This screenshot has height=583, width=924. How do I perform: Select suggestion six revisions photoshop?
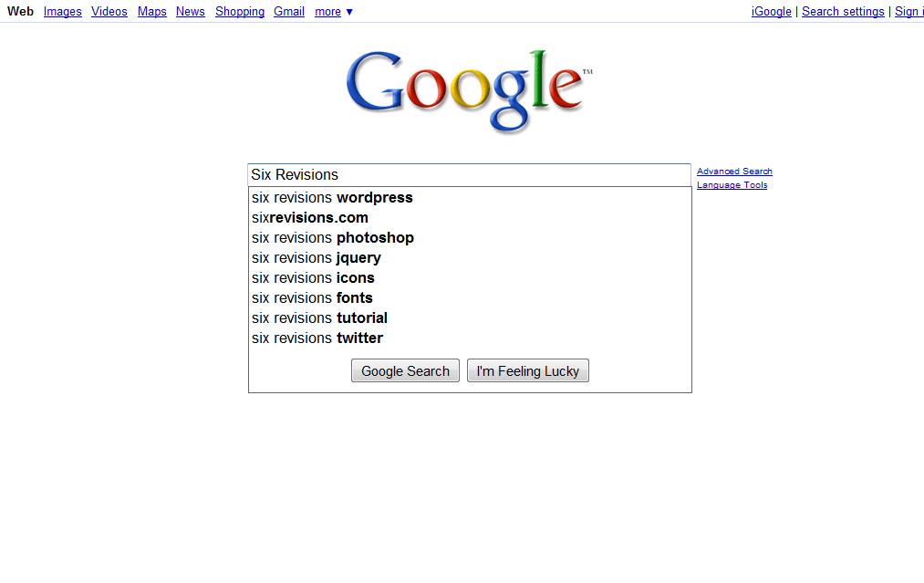470,237
